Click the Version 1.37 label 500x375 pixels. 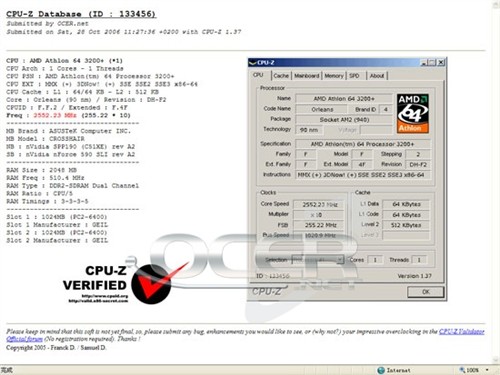[x=414, y=276]
